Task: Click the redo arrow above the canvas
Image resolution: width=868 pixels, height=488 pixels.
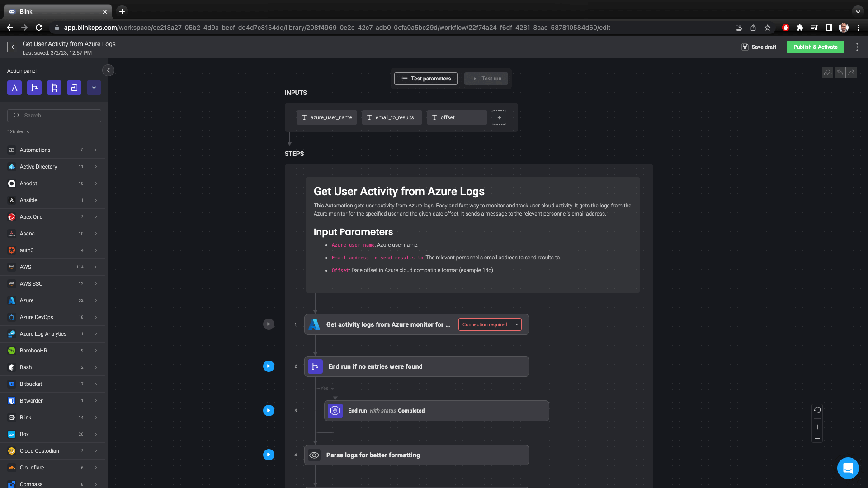Action: (851, 73)
